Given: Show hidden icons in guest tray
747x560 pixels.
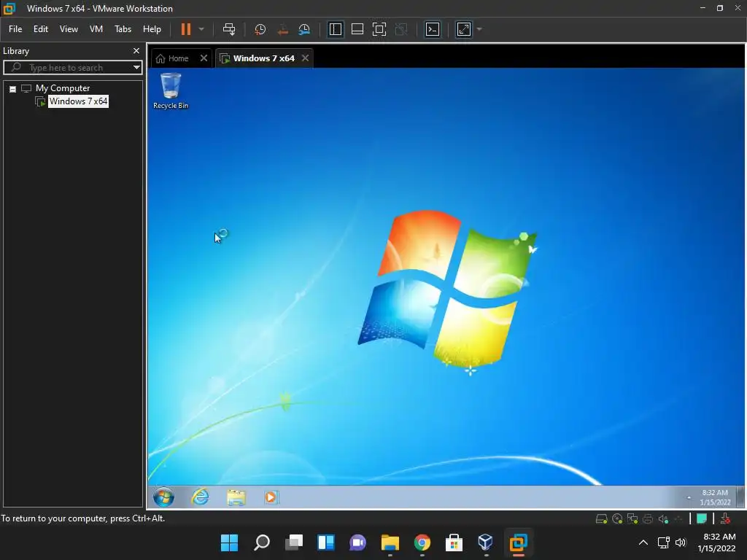Looking at the screenshot, I should pyautogui.click(x=689, y=497).
